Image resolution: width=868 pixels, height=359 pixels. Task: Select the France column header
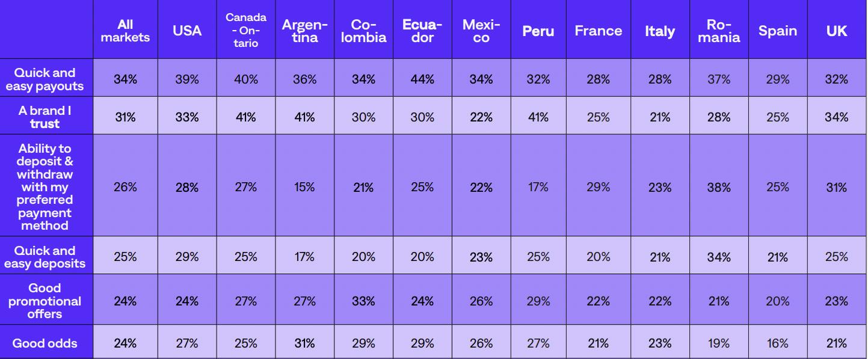tap(599, 31)
